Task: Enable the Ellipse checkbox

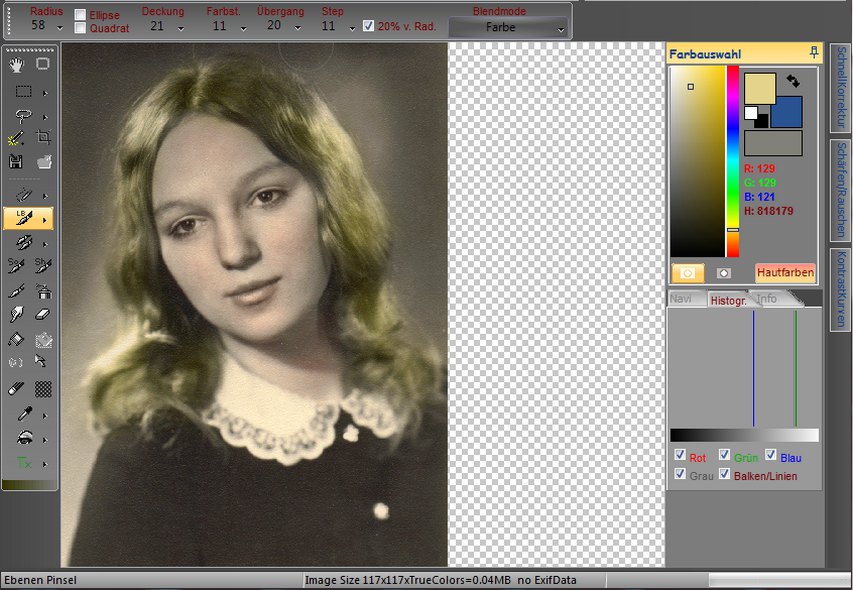Action: click(80, 15)
